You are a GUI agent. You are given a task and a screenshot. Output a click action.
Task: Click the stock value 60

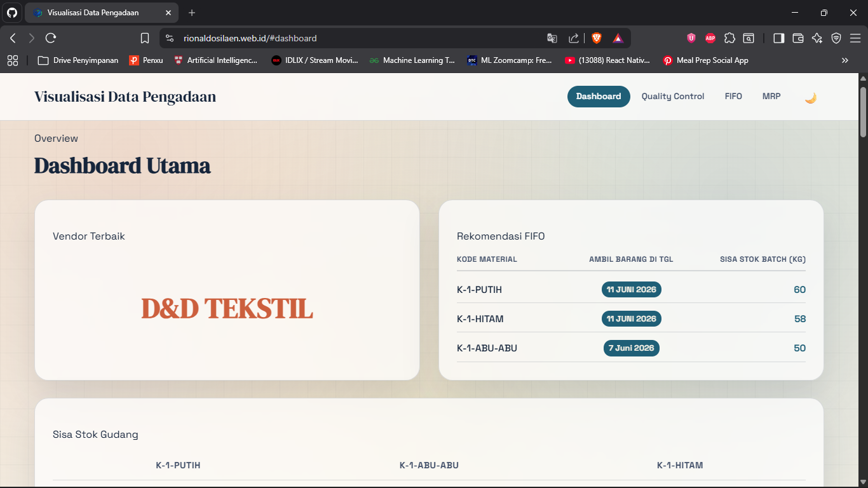coord(799,290)
